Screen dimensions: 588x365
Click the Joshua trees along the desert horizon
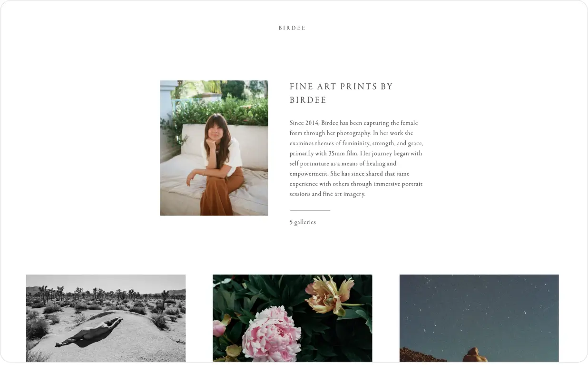[106, 295]
